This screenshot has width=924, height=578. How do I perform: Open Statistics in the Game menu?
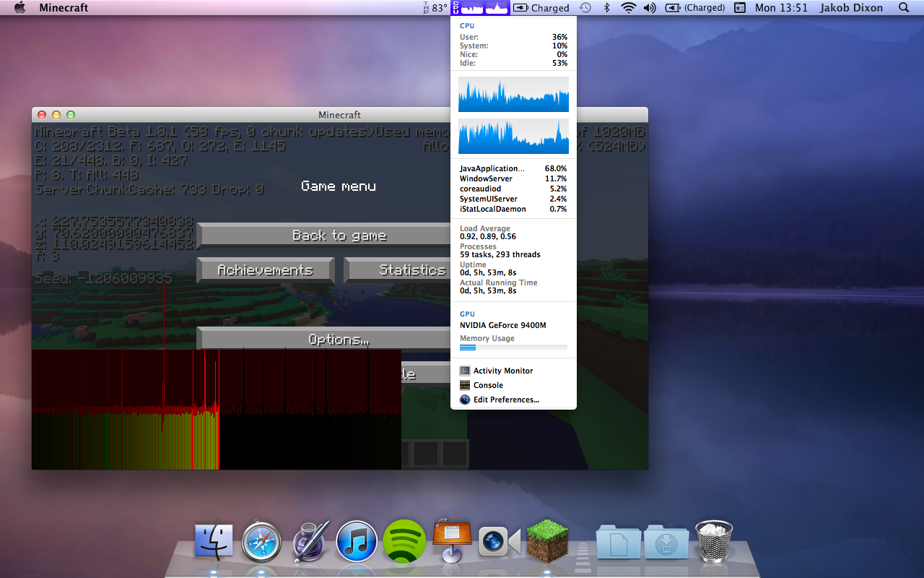click(x=412, y=270)
